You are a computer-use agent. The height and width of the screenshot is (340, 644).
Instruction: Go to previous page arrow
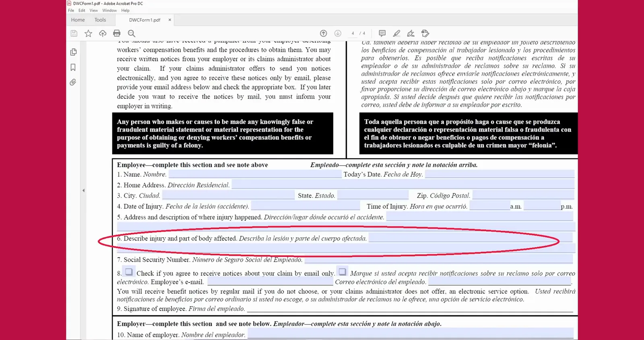[323, 33]
